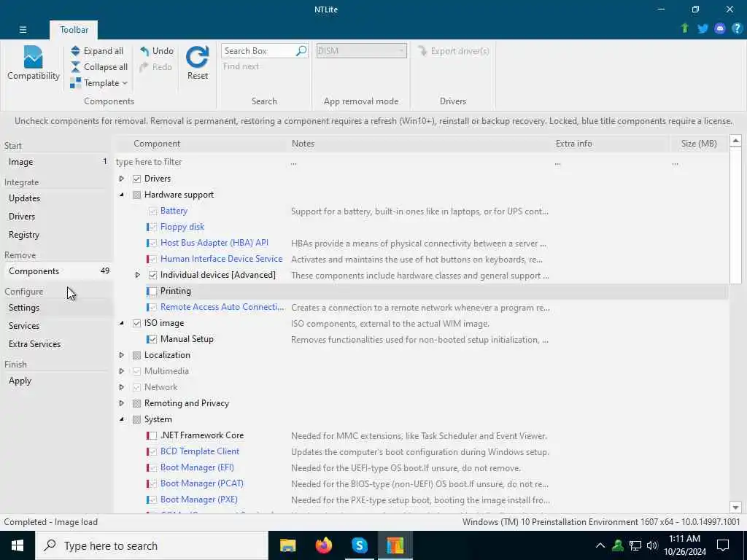
Task: Open the Windows Start menu
Action: pyautogui.click(x=18, y=545)
